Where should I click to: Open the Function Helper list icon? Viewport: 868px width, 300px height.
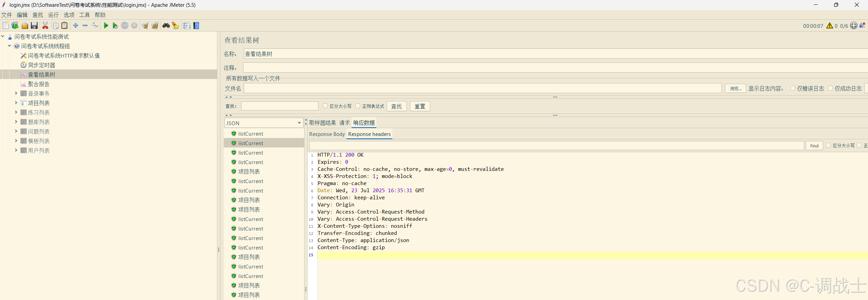coord(186,26)
